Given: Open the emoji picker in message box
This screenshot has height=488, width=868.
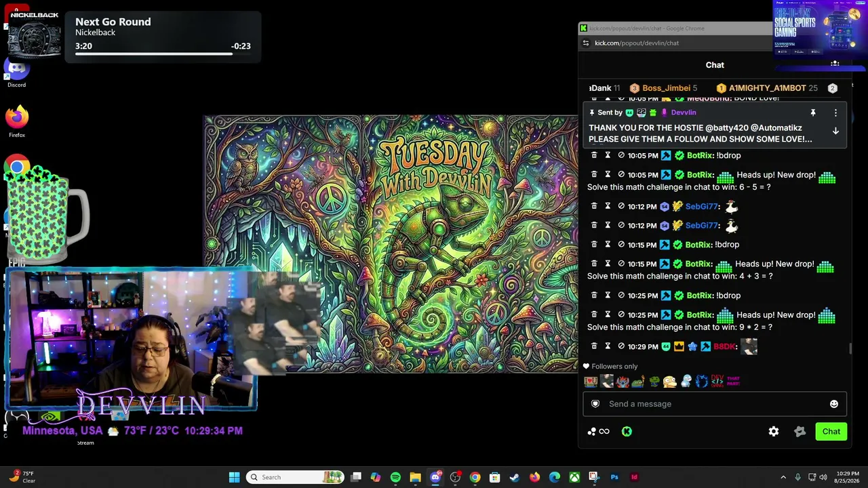Looking at the screenshot, I should 834,404.
